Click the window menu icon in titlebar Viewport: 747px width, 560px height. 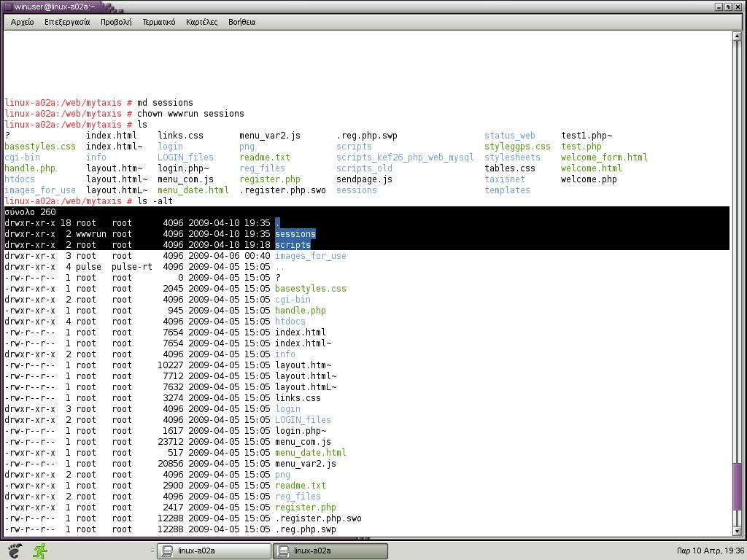click(7, 7)
